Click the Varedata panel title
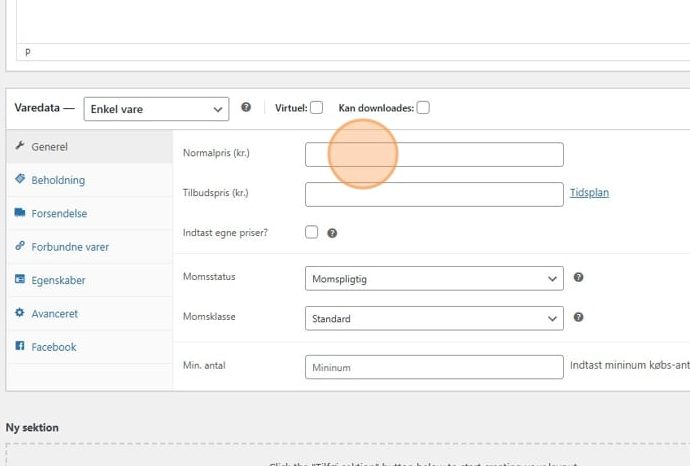The image size is (690, 466). (37, 108)
